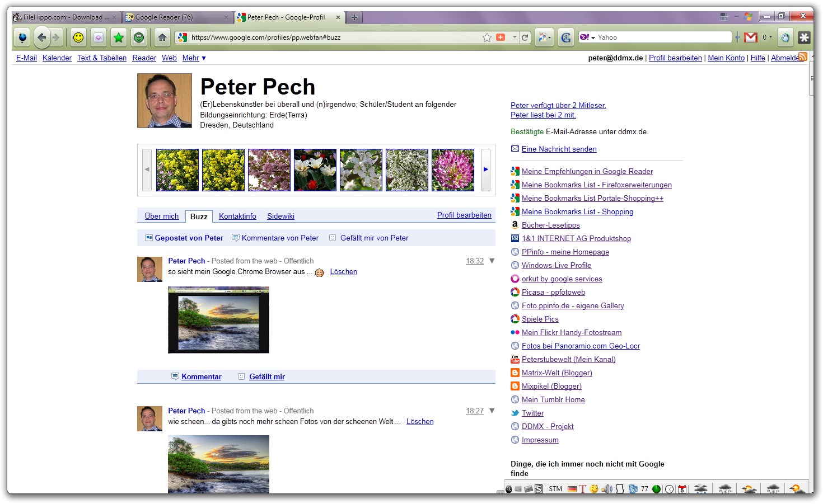This screenshot has height=504, width=823.
Task: Switch to the Kontaktinfo tab
Action: [237, 216]
